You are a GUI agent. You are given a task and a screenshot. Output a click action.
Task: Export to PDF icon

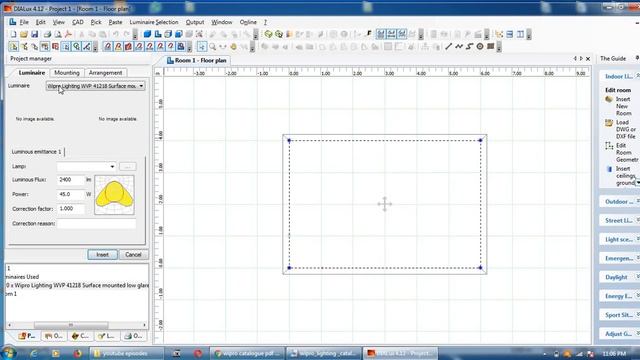[x=68, y=34]
